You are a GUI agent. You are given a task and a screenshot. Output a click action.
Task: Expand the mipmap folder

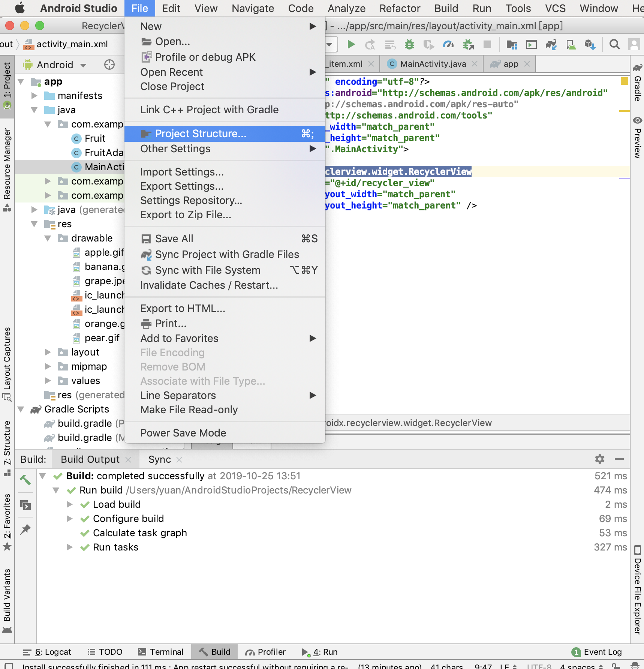[48, 366]
